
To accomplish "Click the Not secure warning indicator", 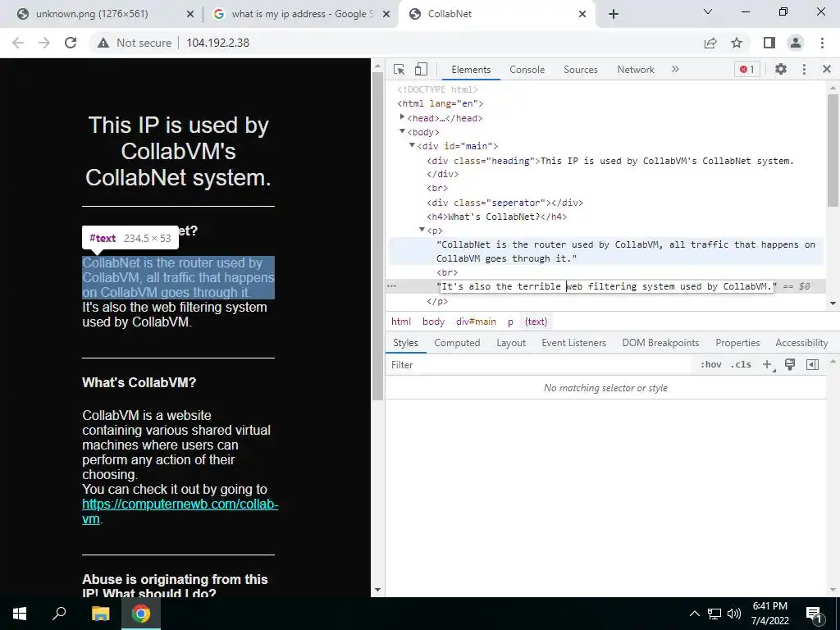I will click(x=135, y=43).
